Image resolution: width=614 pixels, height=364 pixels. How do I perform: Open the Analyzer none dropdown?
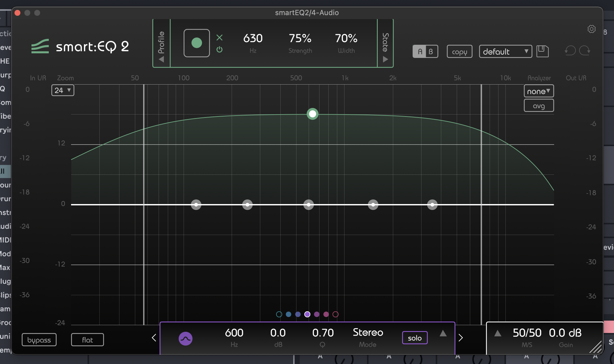[x=539, y=91]
